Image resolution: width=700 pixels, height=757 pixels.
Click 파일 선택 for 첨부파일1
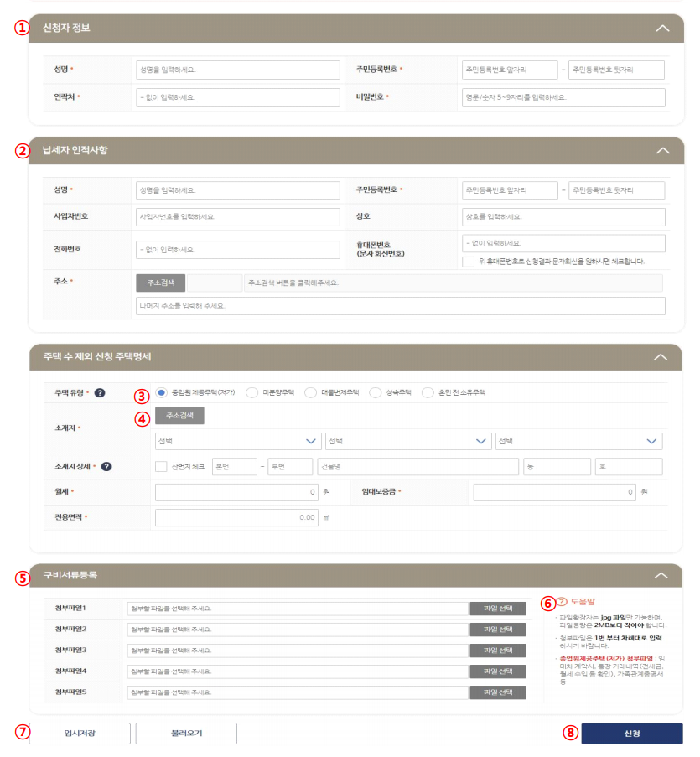(498, 609)
